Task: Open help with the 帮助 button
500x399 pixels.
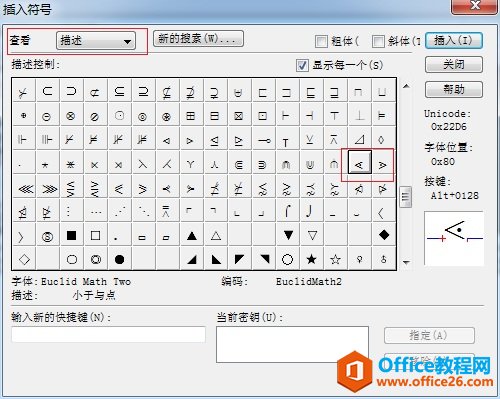Action: pyautogui.click(x=454, y=89)
